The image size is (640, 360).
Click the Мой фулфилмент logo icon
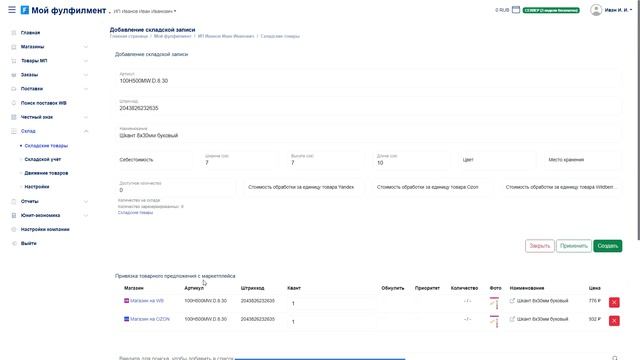pos(25,10)
